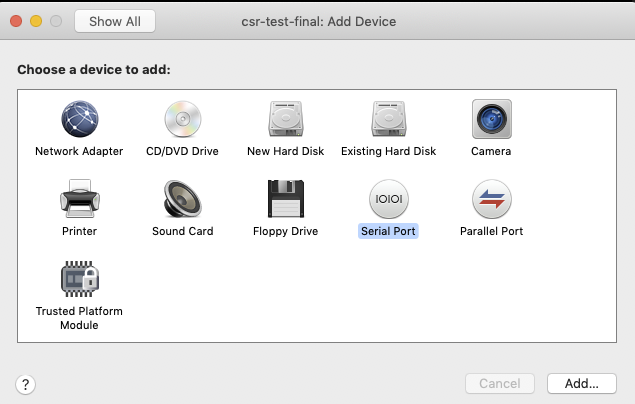Screen dimensions: 635x404
Task: Select the Trusted Platform Module chip icon
Action: [80, 279]
